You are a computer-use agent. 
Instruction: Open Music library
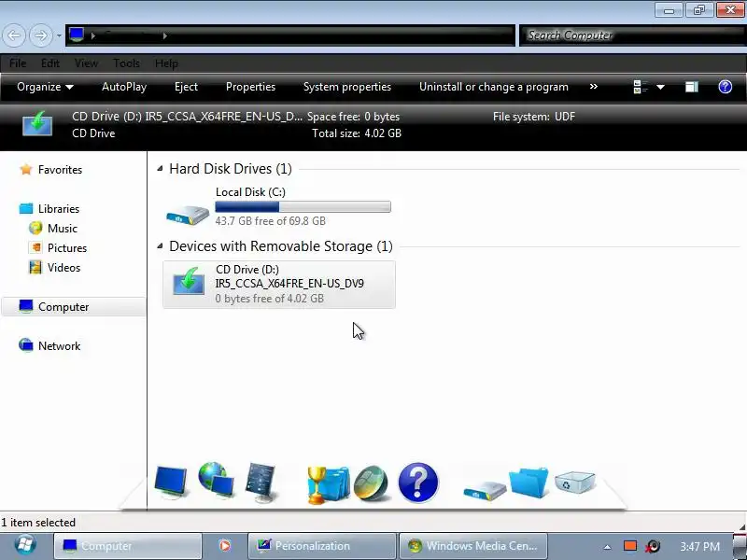click(62, 228)
